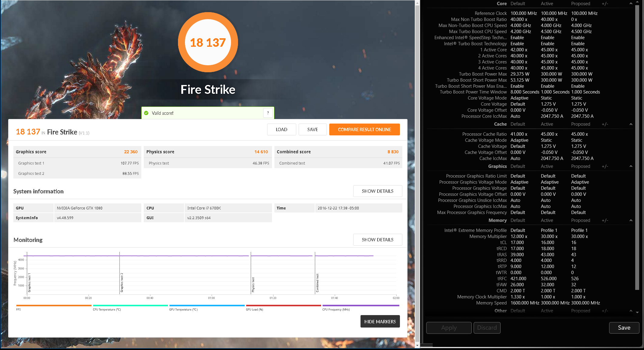Screen dimensions: 644x350
Task: Click HIDE MARKERS button
Action: pos(380,321)
